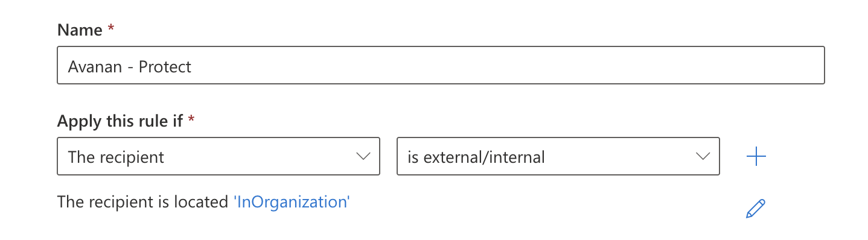
Task: Click the word 'Protect' in the name field
Action: click(x=165, y=66)
